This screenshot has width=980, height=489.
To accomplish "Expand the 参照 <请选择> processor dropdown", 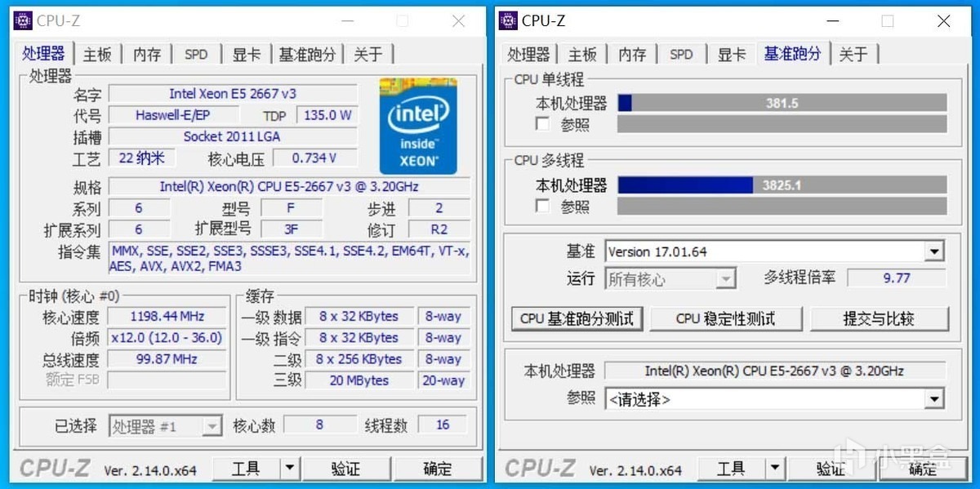I will (x=935, y=399).
